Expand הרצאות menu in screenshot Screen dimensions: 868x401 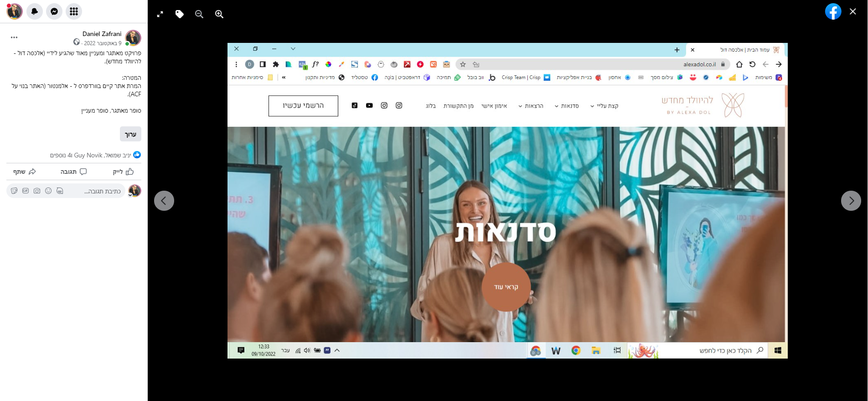pos(531,106)
